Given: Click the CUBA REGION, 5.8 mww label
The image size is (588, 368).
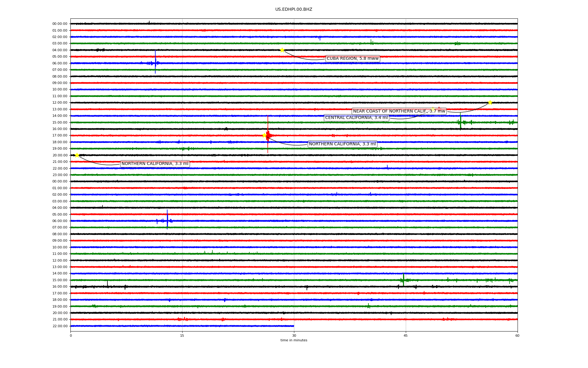Looking at the screenshot, I should point(352,59).
